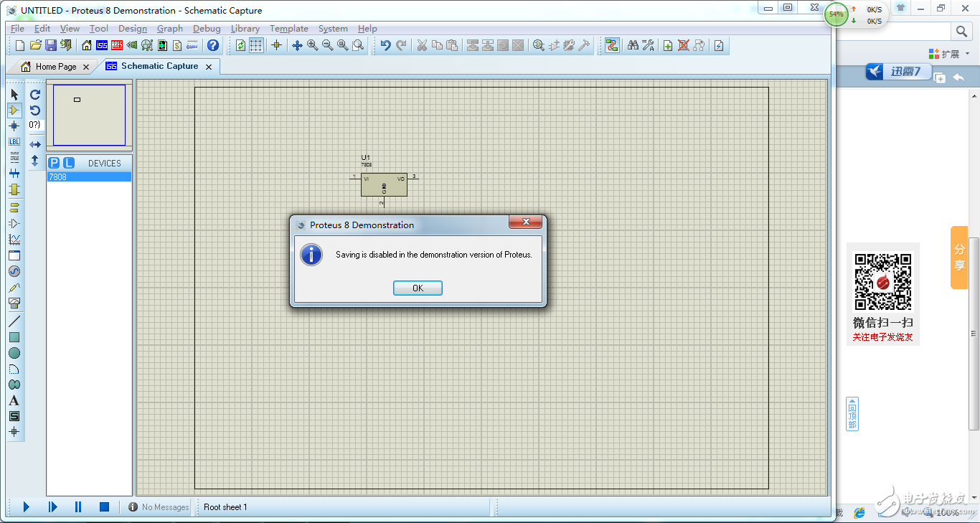
Task: Toggle the grid display icon
Action: [256, 45]
